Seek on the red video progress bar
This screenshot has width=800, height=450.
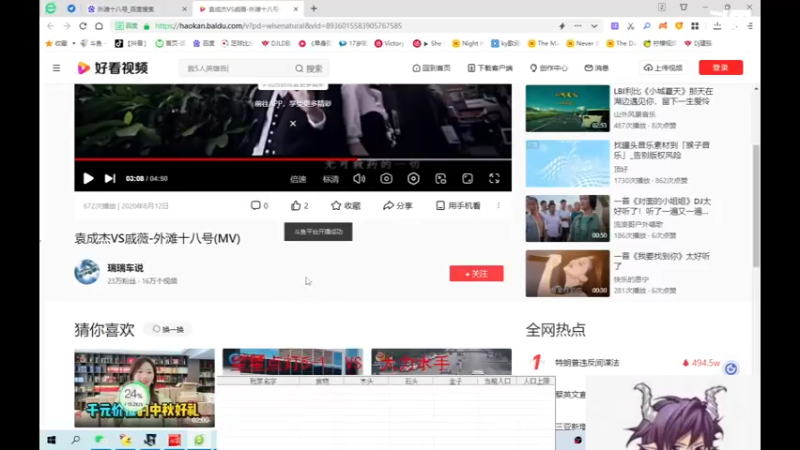pos(293,160)
